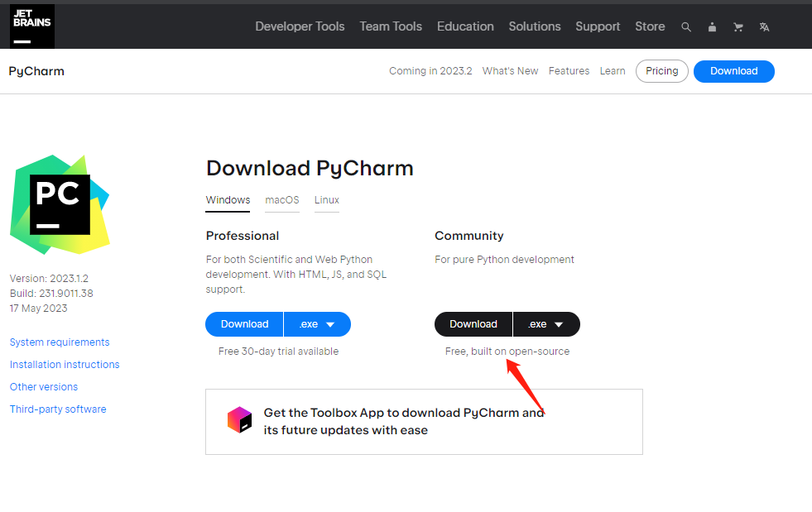
Task: Open the user account icon
Action: coord(712,26)
